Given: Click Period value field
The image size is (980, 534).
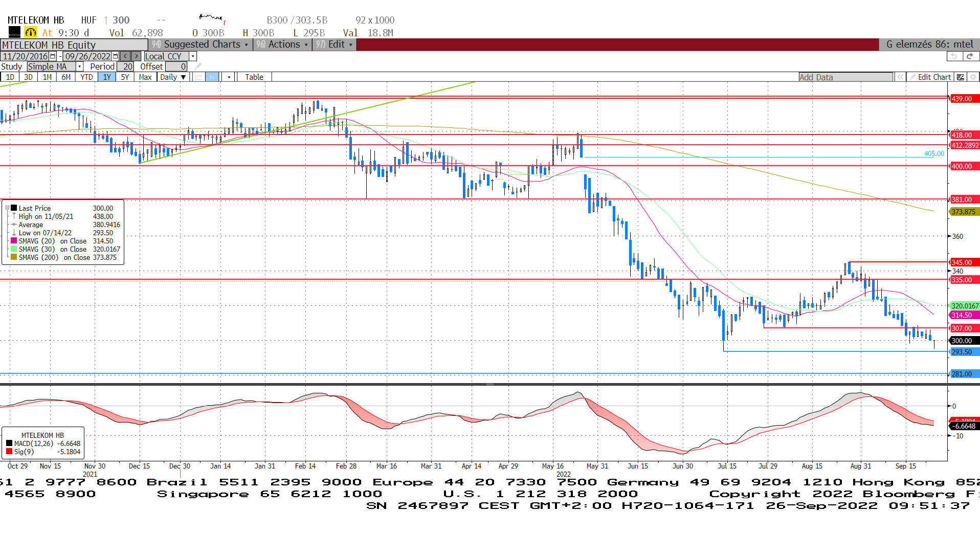Looking at the screenshot, I should pos(126,66).
